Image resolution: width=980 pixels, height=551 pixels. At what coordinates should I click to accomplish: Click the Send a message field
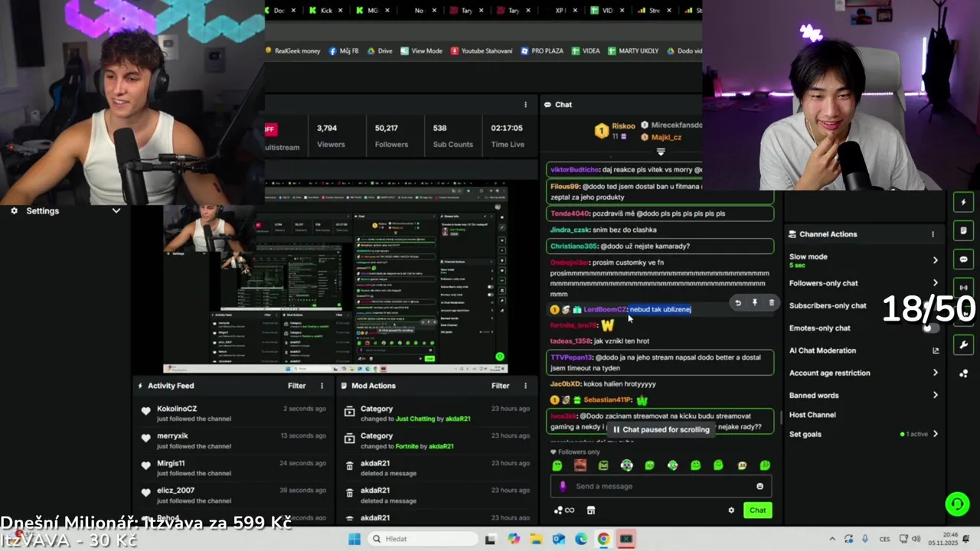pos(660,486)
